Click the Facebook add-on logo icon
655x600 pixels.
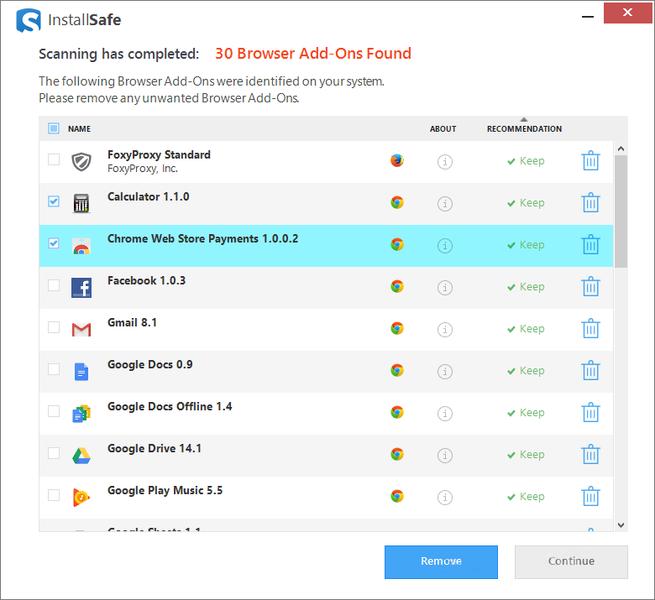[81, 288]
